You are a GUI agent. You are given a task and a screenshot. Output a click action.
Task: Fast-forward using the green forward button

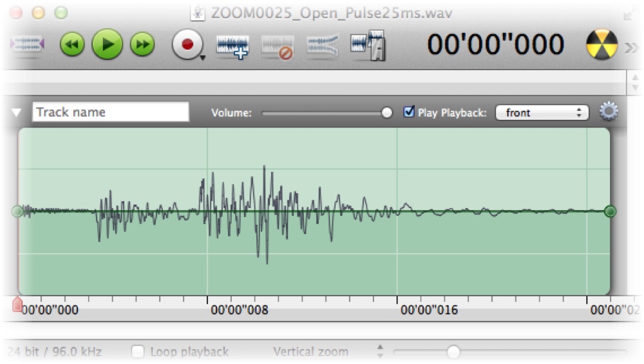click(x=142, y=44)
